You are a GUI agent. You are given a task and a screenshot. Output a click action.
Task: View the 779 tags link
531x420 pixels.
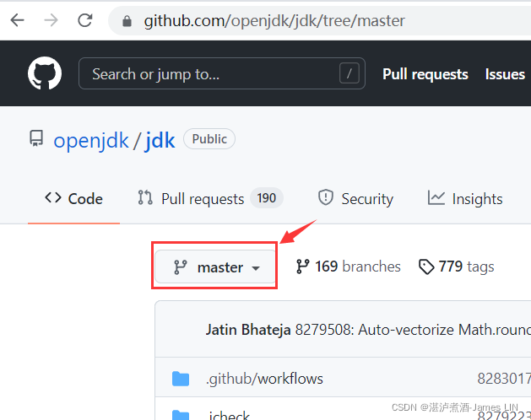click(x=457, y=267)
